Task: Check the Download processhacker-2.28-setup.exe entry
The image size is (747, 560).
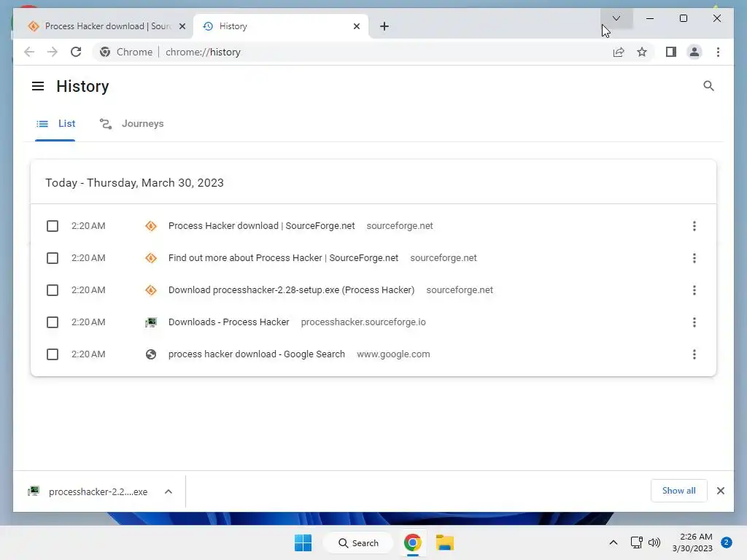Action: pyautogui.click(x=53, y=290)
